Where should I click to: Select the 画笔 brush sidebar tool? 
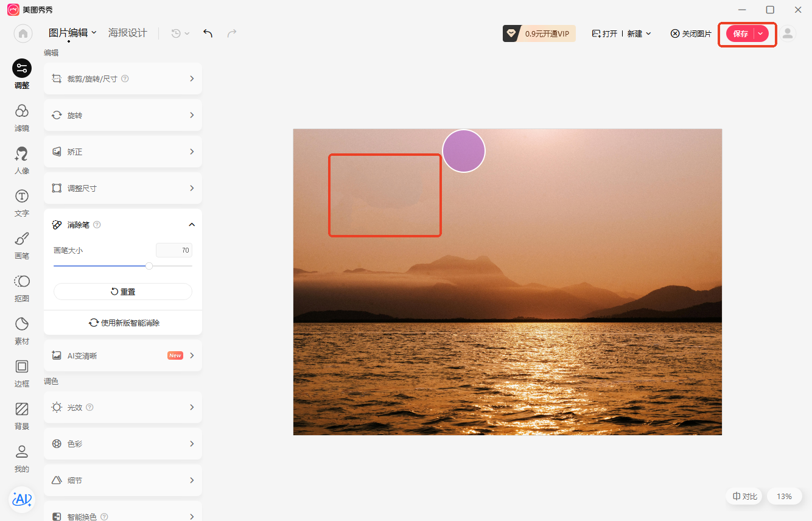tap(22, 245)
